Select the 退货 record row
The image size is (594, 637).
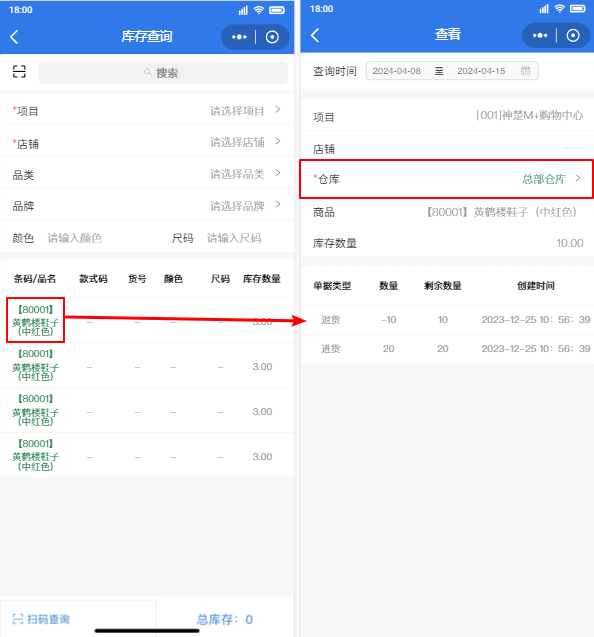[x=447, y=320]
